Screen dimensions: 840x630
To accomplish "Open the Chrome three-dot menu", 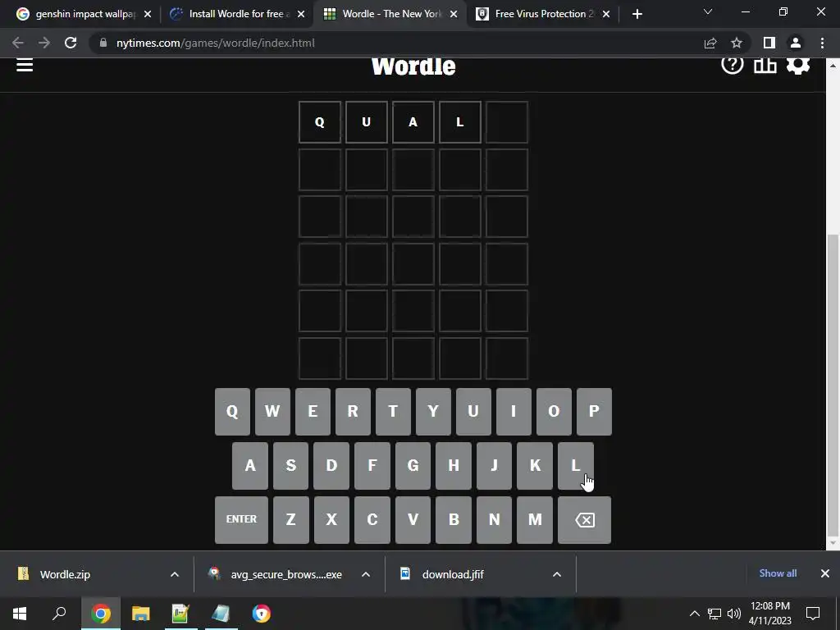I will (x=822, y=43).
